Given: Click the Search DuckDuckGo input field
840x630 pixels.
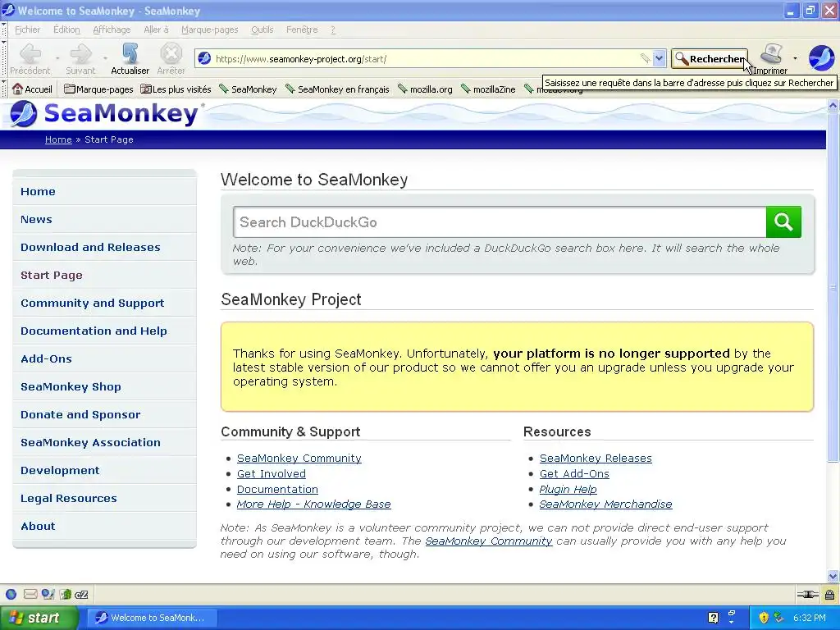Looking at the screenshot, I should (x=500, y=221).
